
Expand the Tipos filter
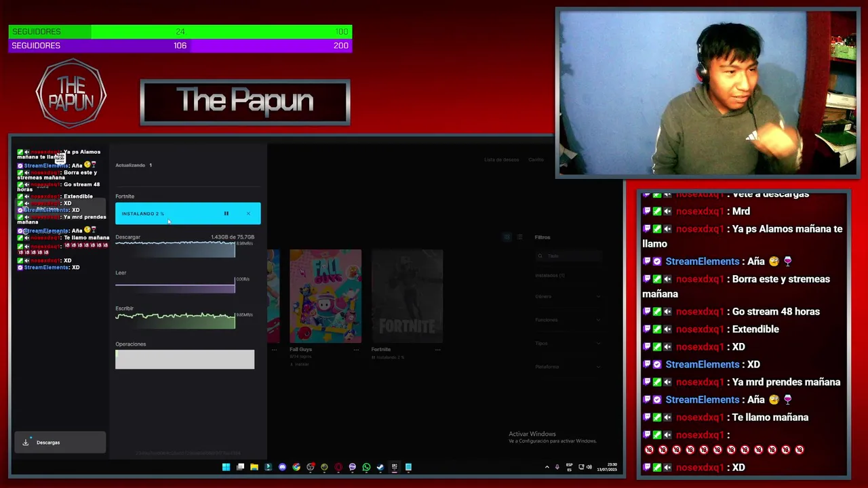coord(568,344)
